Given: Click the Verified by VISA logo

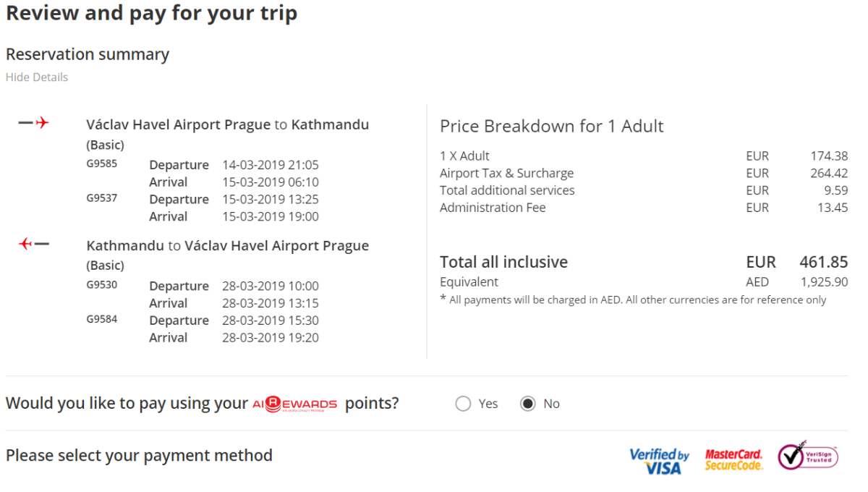Looking at the screenshot, I should [x=659, y=461].
